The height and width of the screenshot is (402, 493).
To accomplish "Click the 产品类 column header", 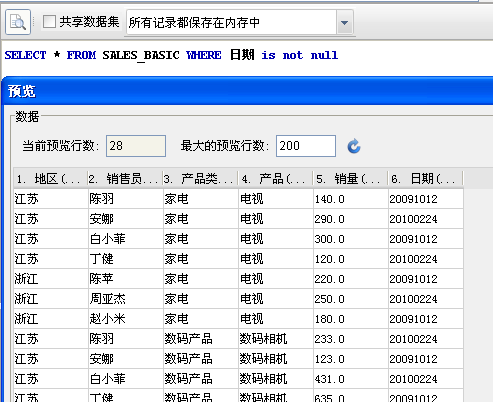I will coord(200,179).
